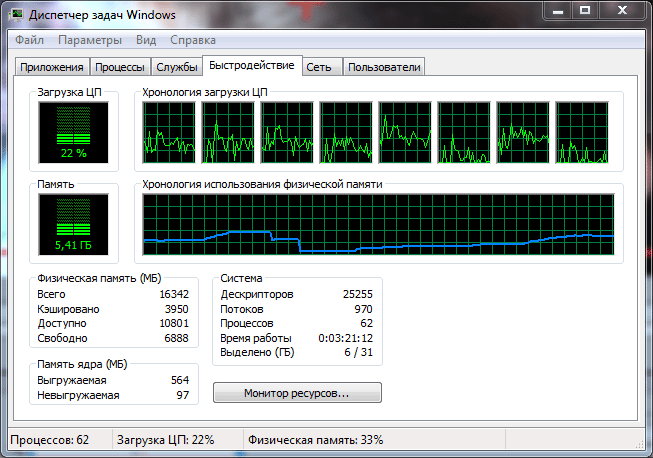Minimize the Task Manager window
Image resolution: width=653 pixels, height=458 pixels.
(x=558, y=10)
